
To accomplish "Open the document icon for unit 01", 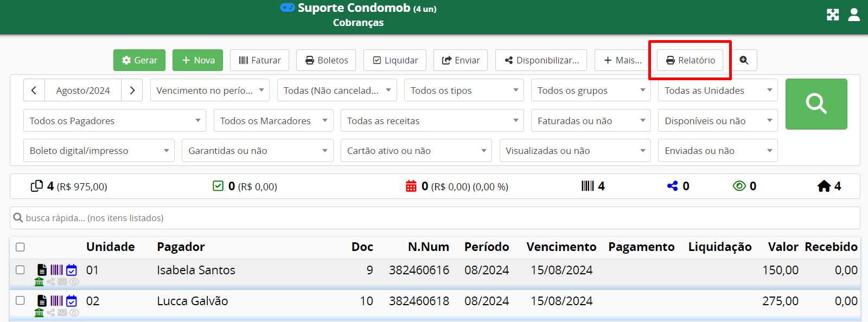I will [42, 270].
